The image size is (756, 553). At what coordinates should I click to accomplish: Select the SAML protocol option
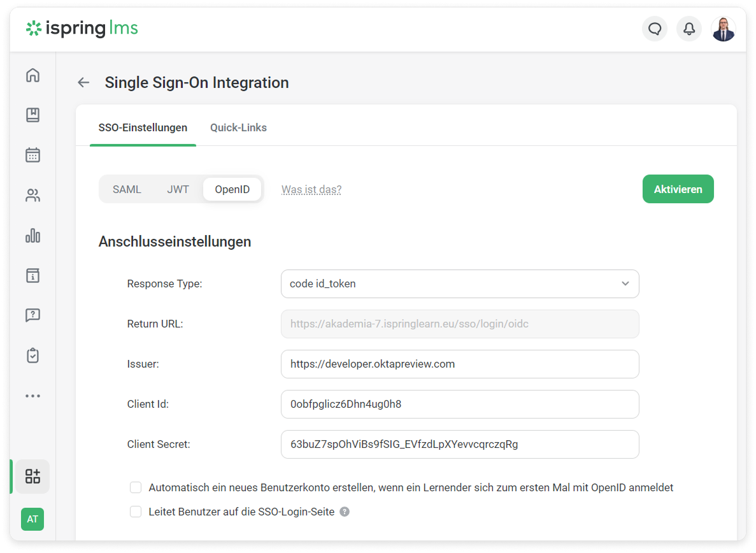click(127, 190)
